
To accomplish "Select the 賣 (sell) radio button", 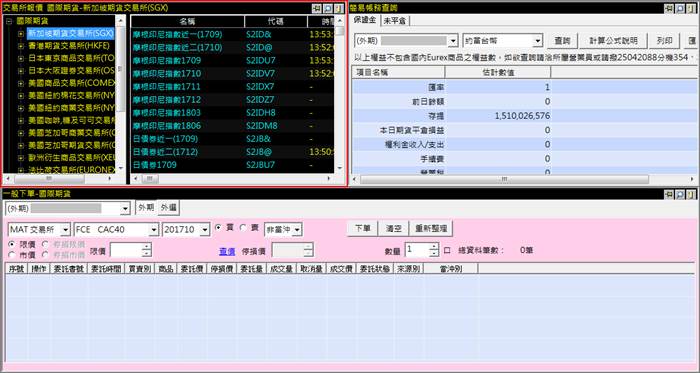I will 243,228.
